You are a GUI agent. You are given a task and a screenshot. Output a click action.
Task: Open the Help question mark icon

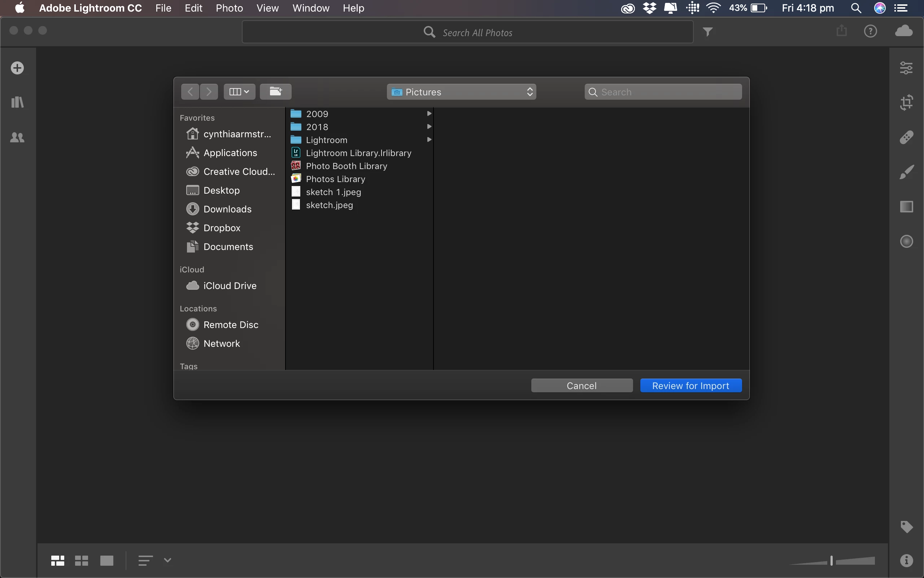[x=871, y=31]
